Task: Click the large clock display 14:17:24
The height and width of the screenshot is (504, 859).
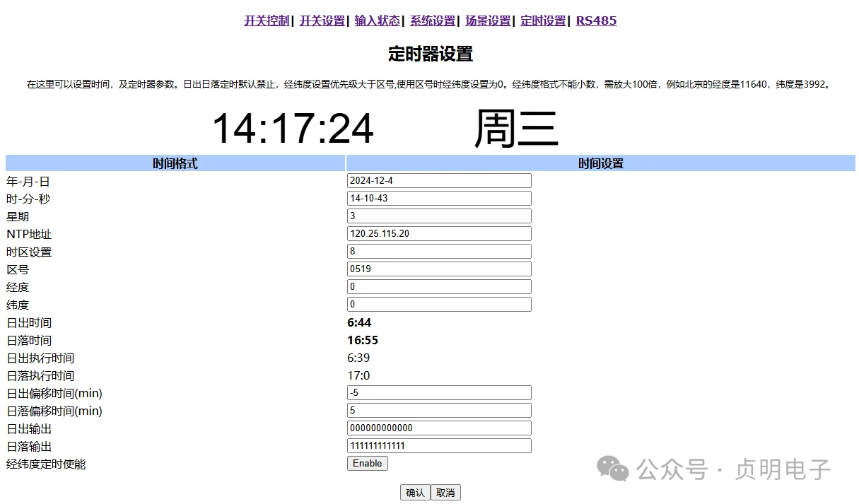Action: click(293, 129)
